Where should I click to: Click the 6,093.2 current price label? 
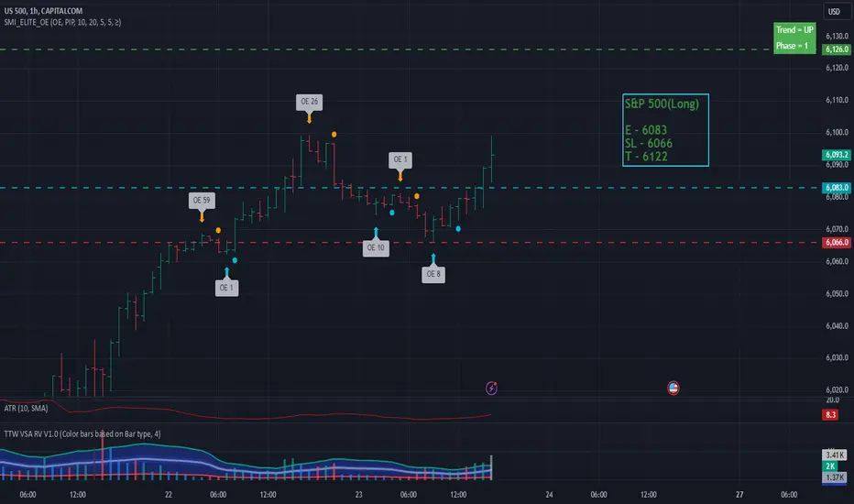coord(837,155)
